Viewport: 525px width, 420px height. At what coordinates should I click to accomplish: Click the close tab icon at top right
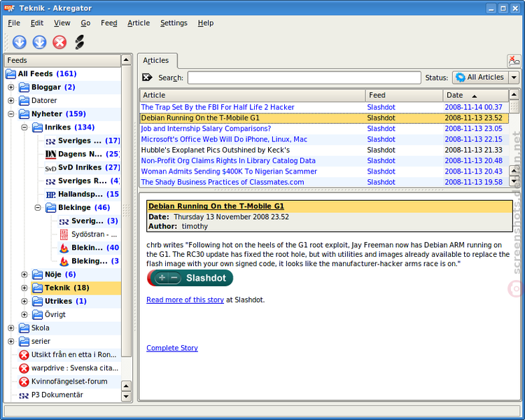tap(514, 61)
